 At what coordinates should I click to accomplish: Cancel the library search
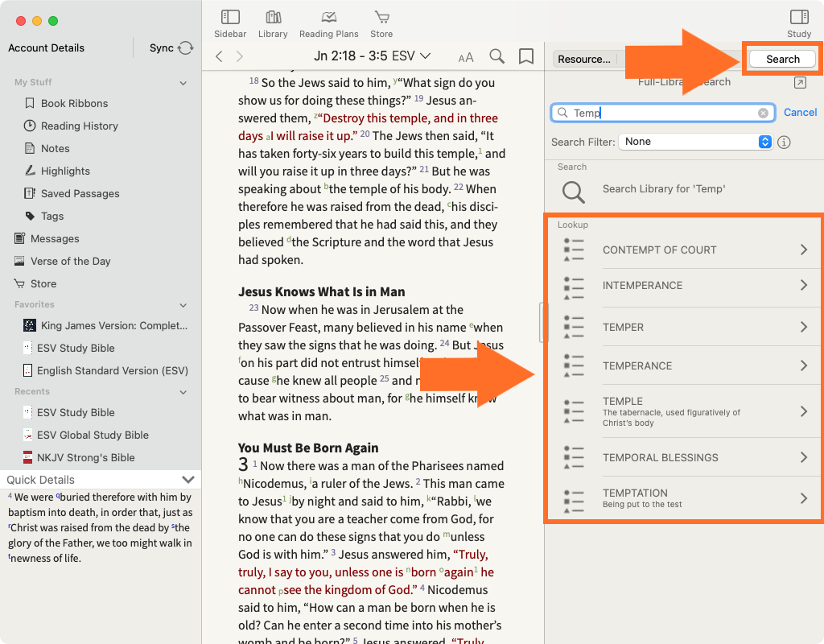pyautogui.click(x=800, y=113)
